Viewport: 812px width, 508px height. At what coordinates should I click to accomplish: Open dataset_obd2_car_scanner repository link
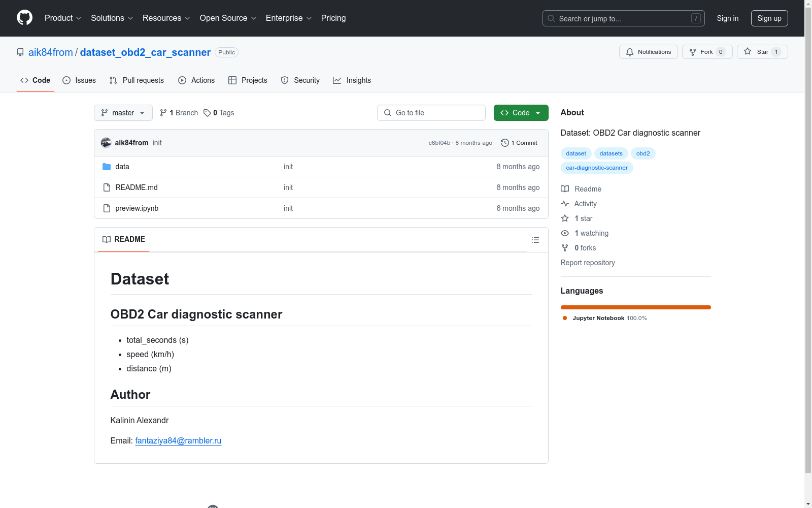pyautogui.click(x=145, y=52)
